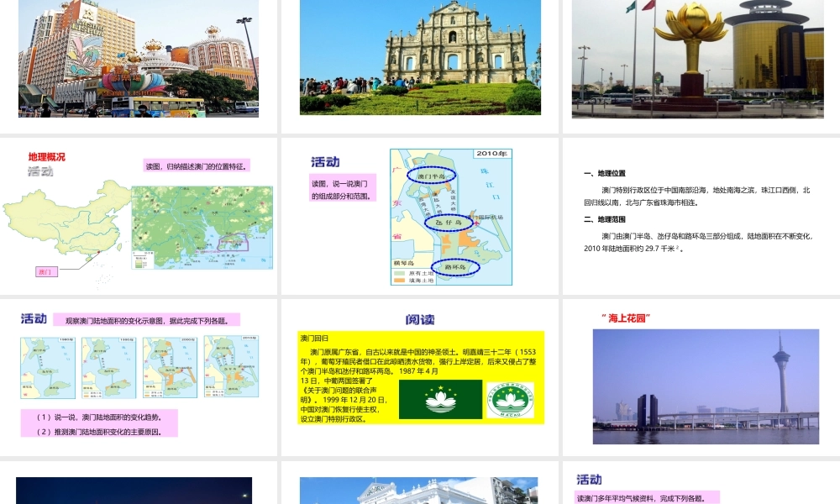This screenshot has height=504, width=840.
Task: Click question （1）说一说，澳门陆地面积的变化趋势。
Action: point(99,417)
